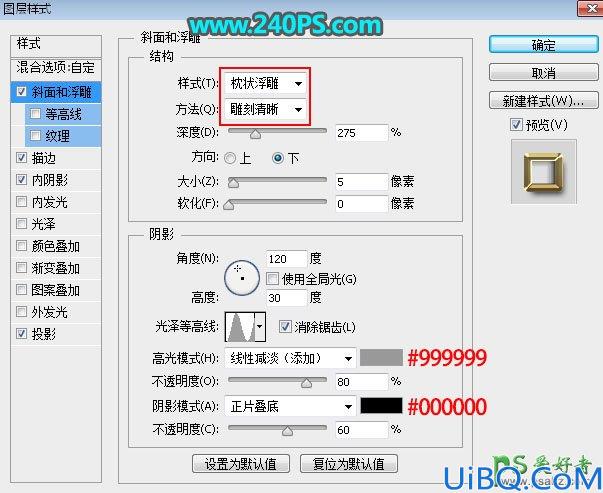The width and height of the screenshot is (603, 493).
Task: Open the 样式 list header
Action: coord(56,45)
